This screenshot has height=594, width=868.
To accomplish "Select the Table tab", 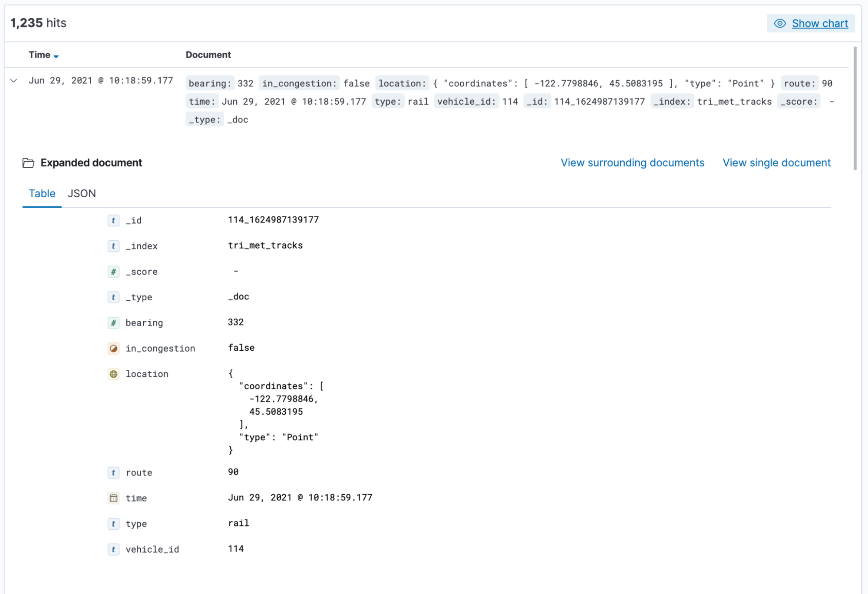I will pyautogui.click(x=42, y=193).
